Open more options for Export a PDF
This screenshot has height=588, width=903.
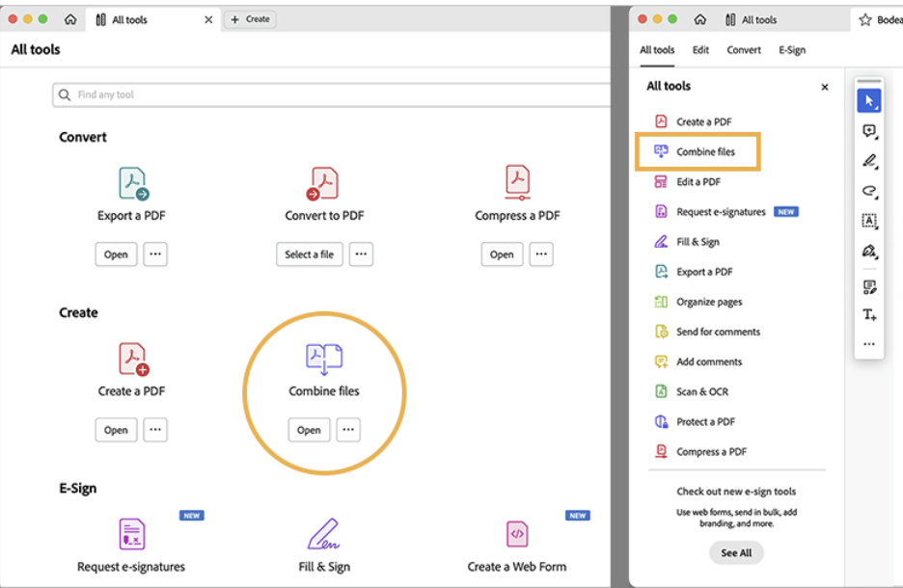tap(155, 254)
